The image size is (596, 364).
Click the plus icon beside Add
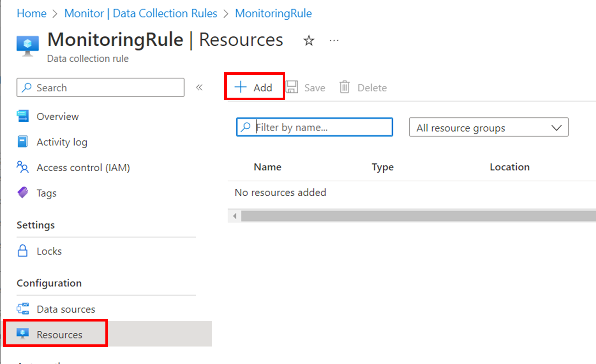241,87
